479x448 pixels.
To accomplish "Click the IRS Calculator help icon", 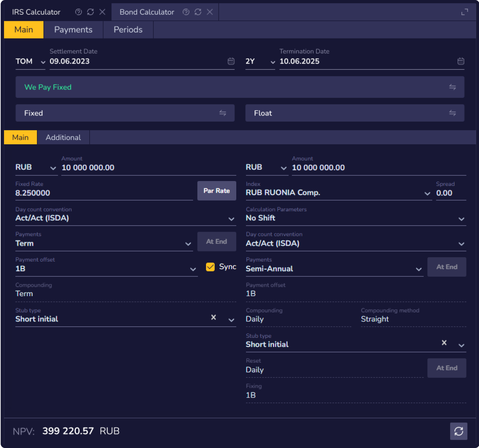I will click(78, 12).
